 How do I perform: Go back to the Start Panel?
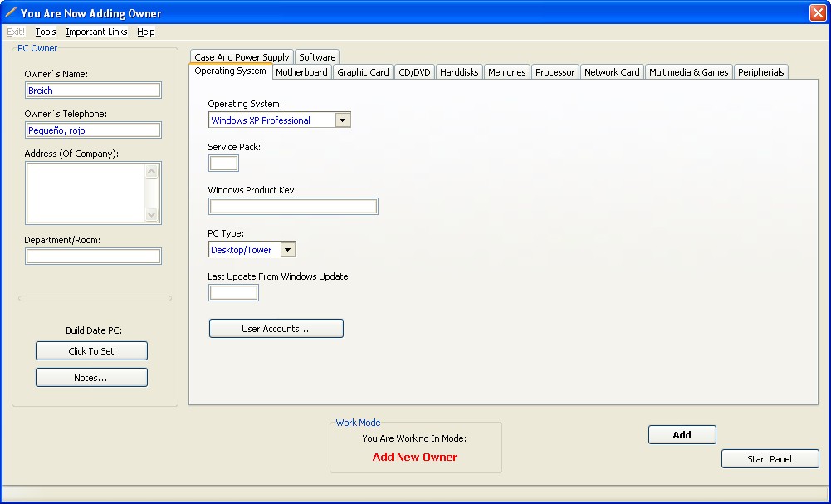(770, 459)
